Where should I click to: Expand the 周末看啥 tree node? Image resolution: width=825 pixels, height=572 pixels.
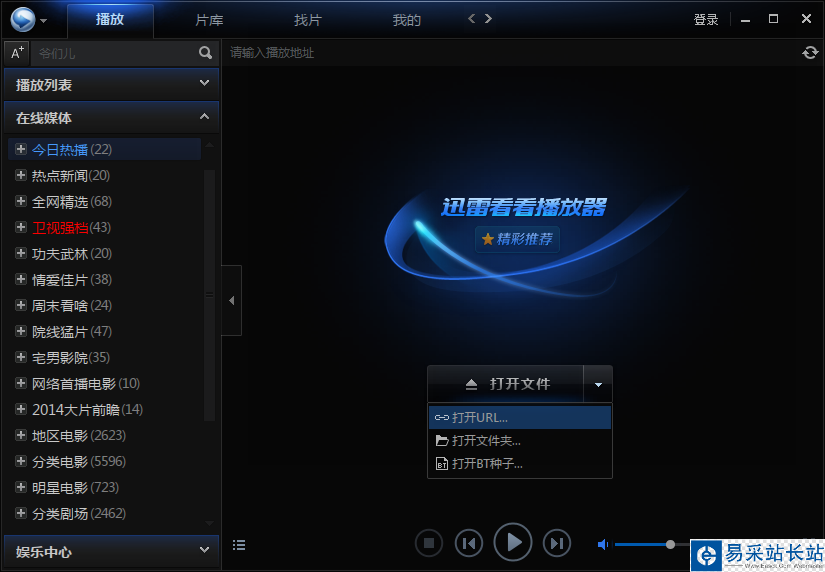coord(21,305)
